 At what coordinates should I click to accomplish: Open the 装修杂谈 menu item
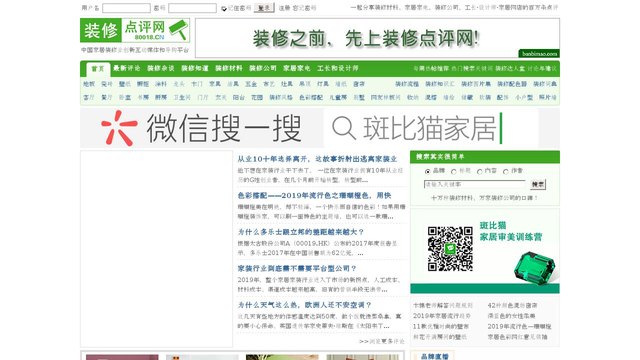(x=161, y=68)
